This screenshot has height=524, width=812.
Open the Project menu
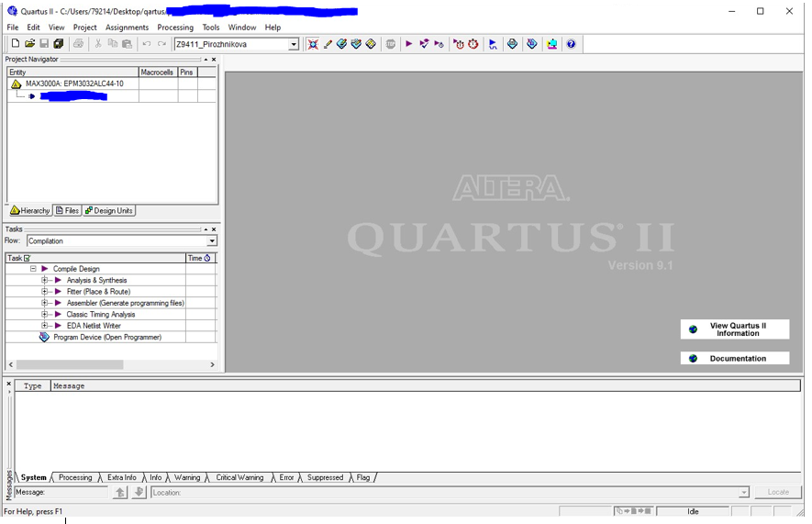(85, 28)
